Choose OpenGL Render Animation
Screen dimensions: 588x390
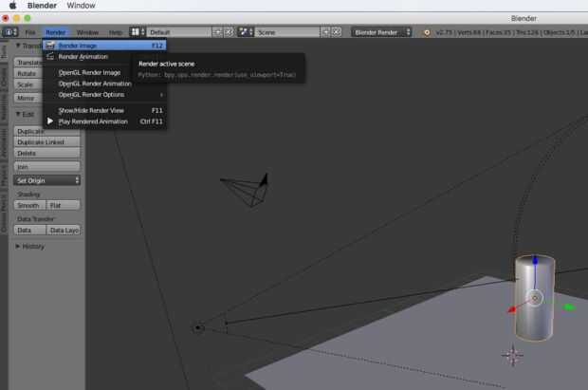tap(104, 84)
